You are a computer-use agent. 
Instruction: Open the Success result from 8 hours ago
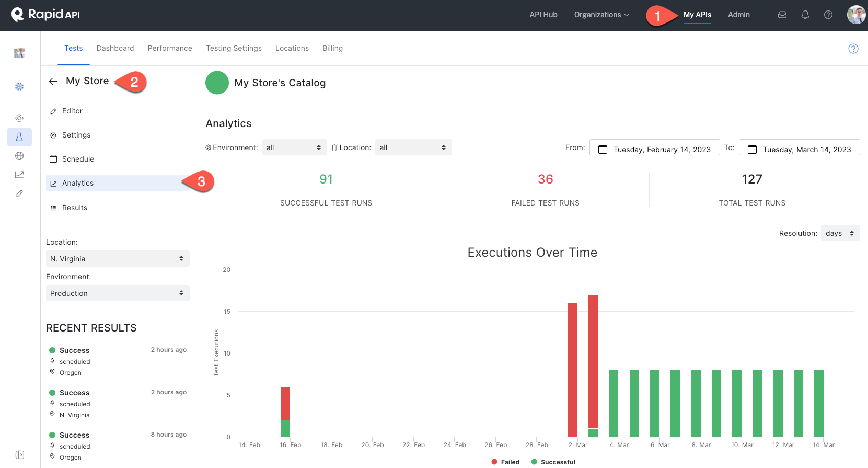tap(118, 446)
